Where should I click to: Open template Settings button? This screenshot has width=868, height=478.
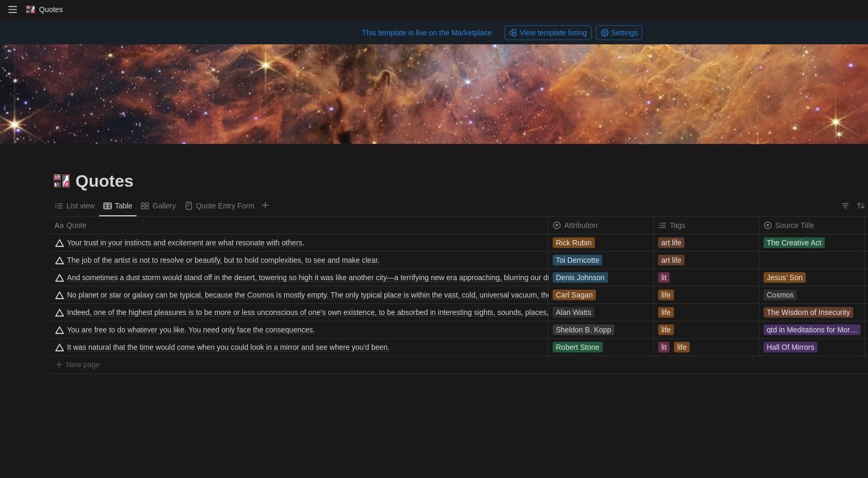(x=619, y=33)
